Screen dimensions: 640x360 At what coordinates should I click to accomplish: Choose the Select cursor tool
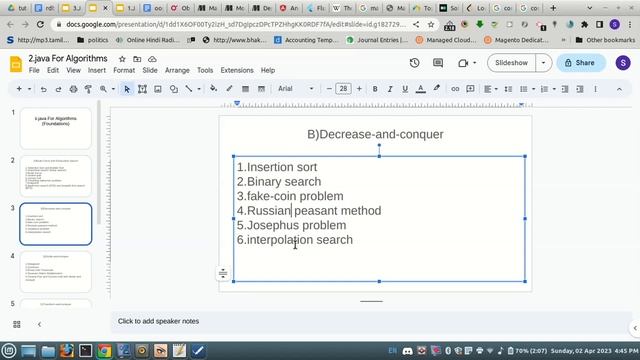point(127,89)
